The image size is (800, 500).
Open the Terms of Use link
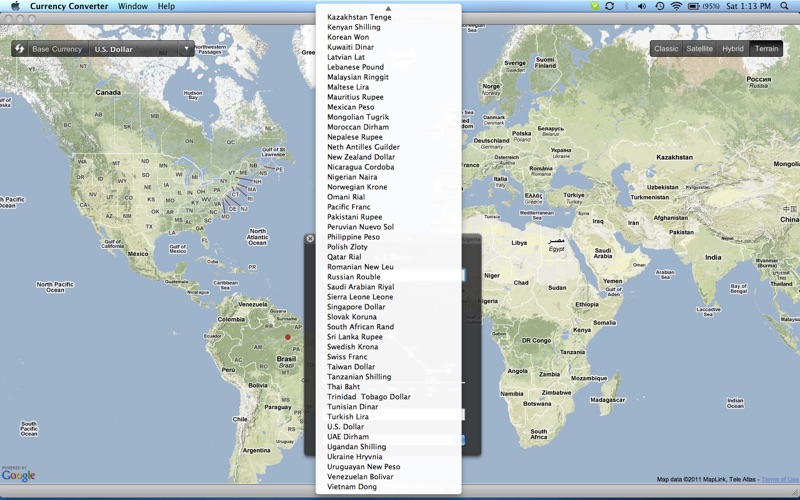[780, 479]
